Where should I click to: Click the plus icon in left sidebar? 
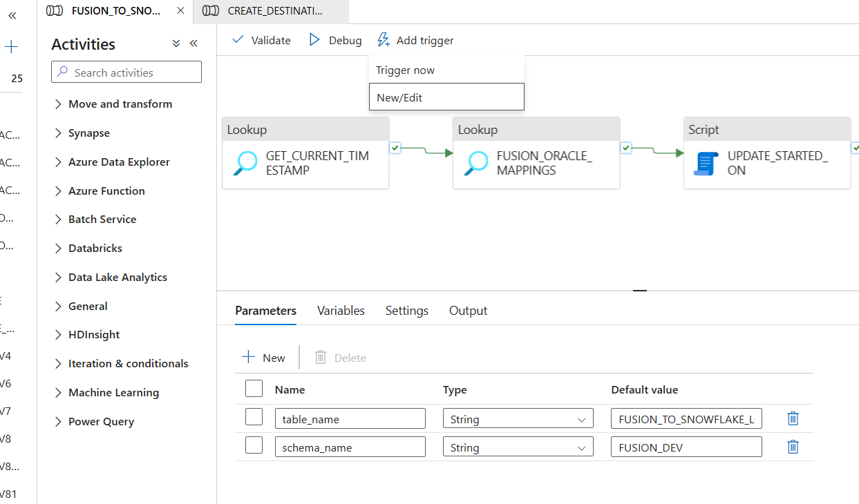click(11, 47)
